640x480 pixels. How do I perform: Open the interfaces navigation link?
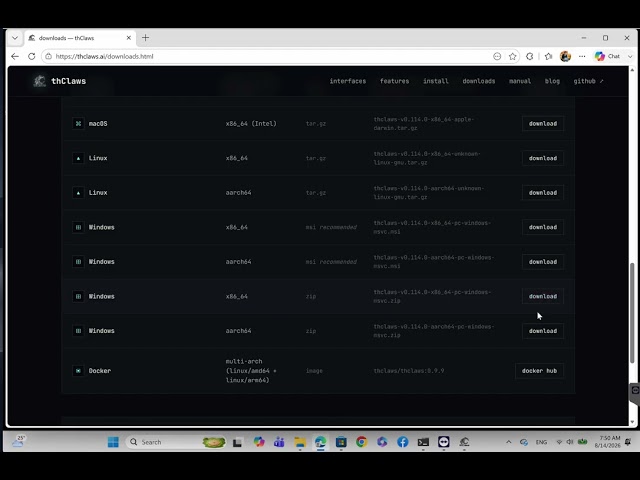click(348, 81)
